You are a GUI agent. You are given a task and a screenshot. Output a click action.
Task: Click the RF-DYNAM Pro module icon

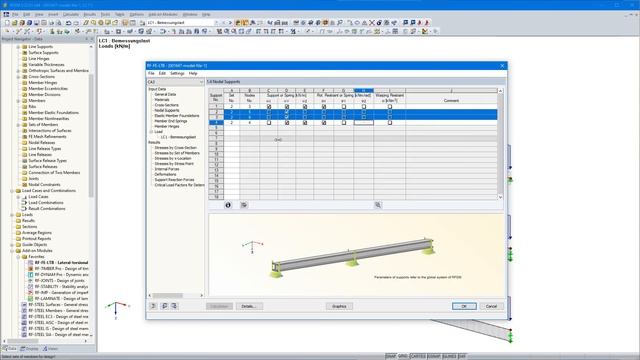31,275
